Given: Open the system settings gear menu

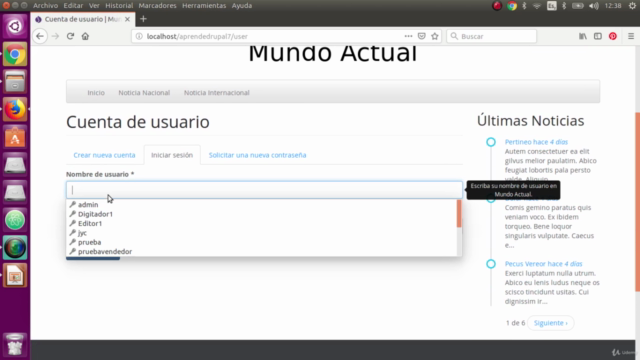Looking at the screenshot, I should [632, 6].
